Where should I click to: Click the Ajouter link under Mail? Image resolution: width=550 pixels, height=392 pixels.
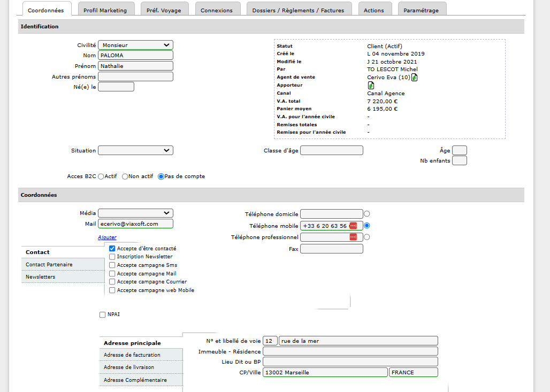108,237
